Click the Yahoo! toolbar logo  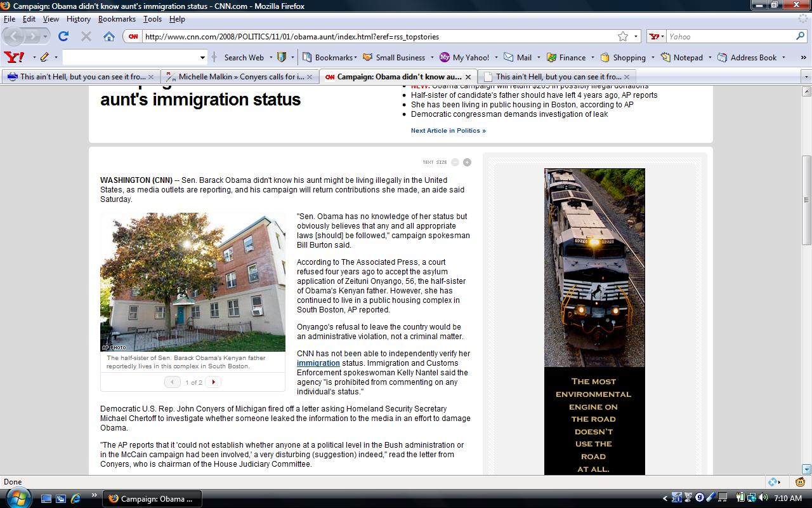(14, 57)
